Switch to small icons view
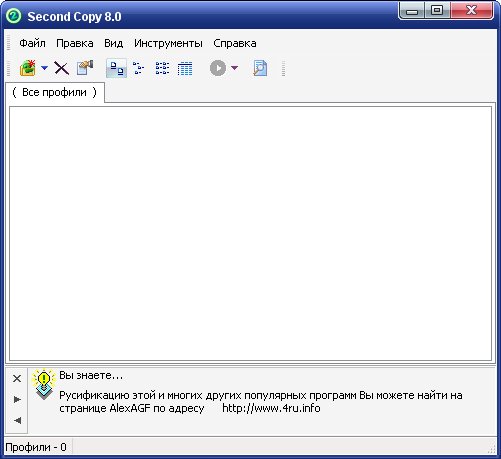 138,68
